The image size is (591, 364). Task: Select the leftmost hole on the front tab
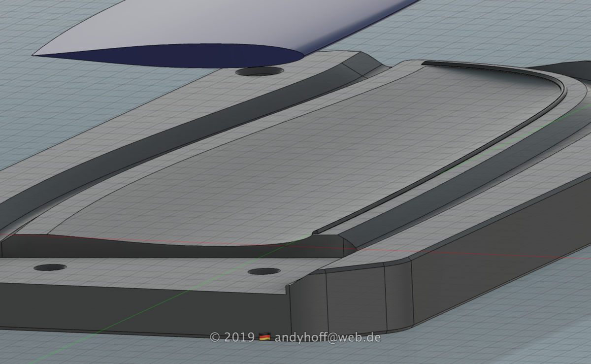(50, 267)
